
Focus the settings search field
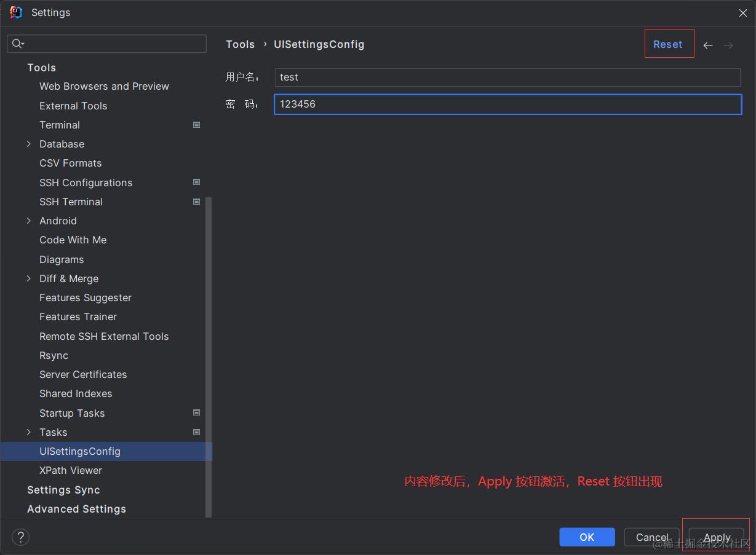click(107, 44)
